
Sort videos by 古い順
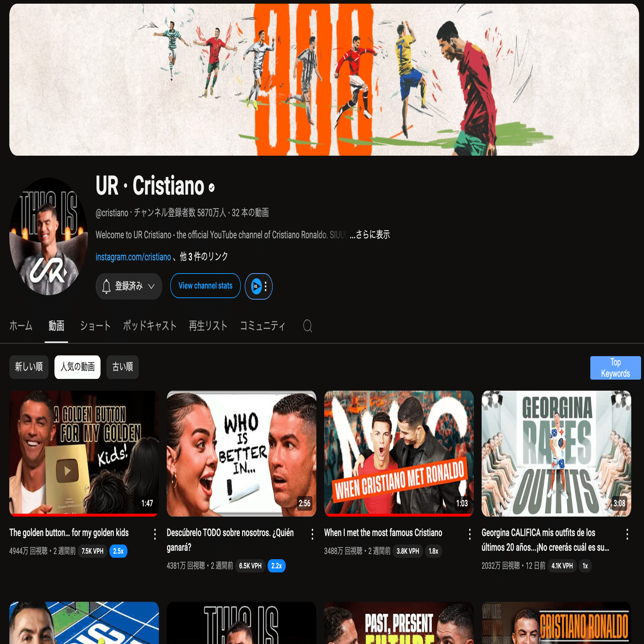tap(123, 367)
